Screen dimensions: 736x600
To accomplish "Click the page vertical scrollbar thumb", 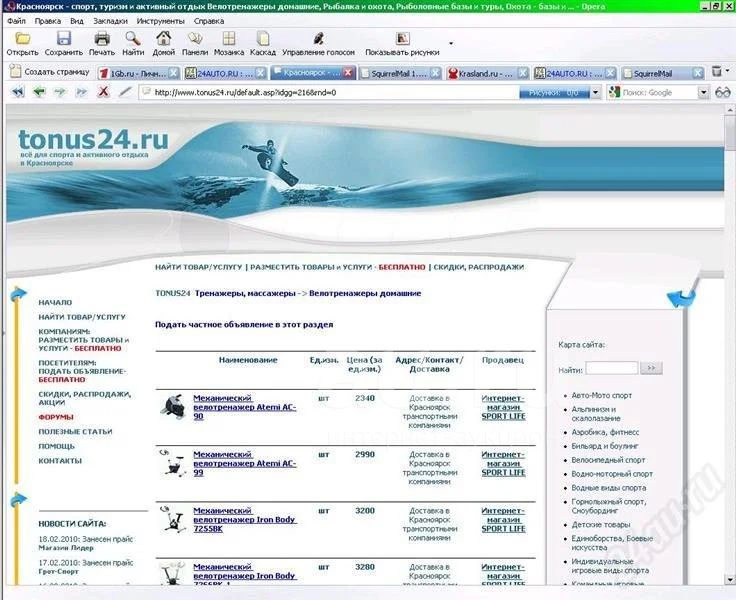I will click(x=730, y=134).
